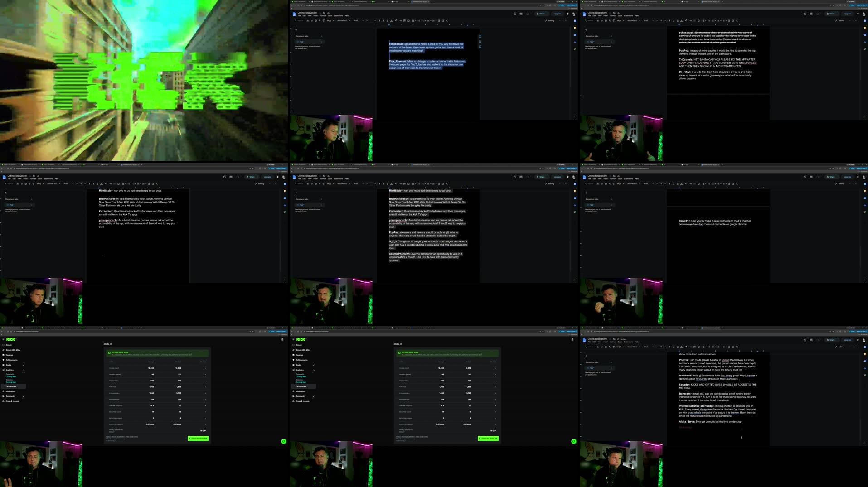Open 100% zoom dropdown in Flux_Reversal frame
Image resolution: width=868 pixels, height=487 pixels.
tap(330, 21)
